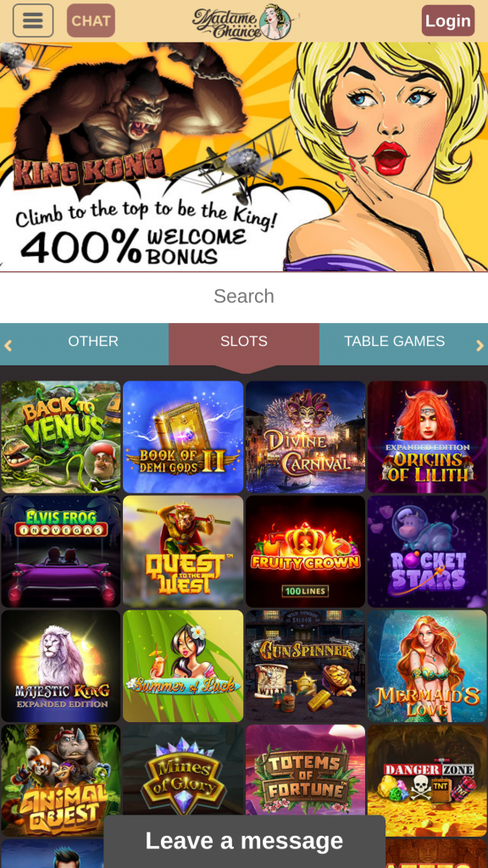
Task: Click the Login button
Action: (447, 20)
